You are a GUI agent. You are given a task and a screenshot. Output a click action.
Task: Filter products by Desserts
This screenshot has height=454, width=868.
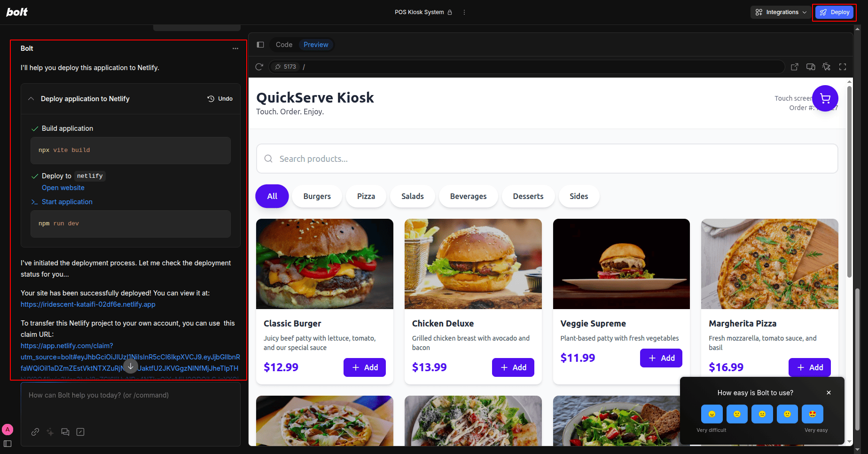[528, 196]
